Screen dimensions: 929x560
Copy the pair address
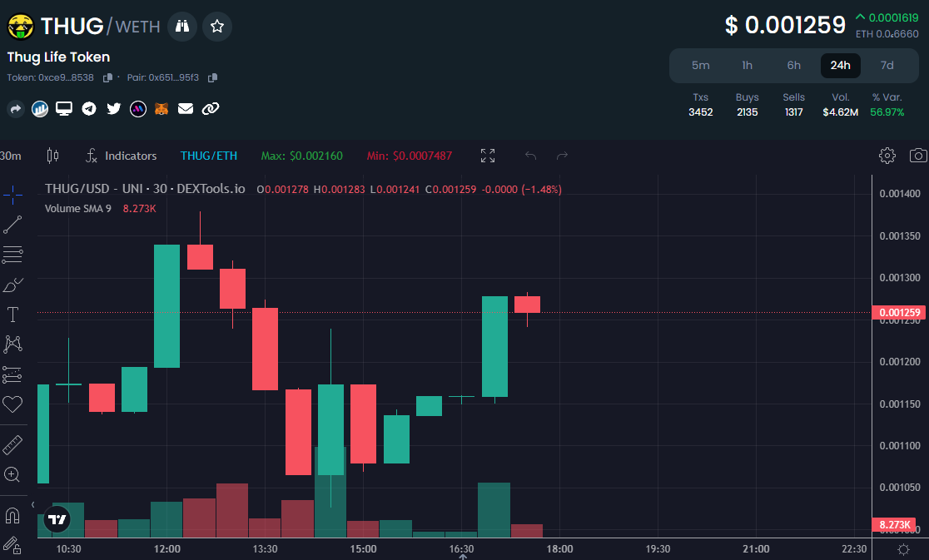(213, 77)
